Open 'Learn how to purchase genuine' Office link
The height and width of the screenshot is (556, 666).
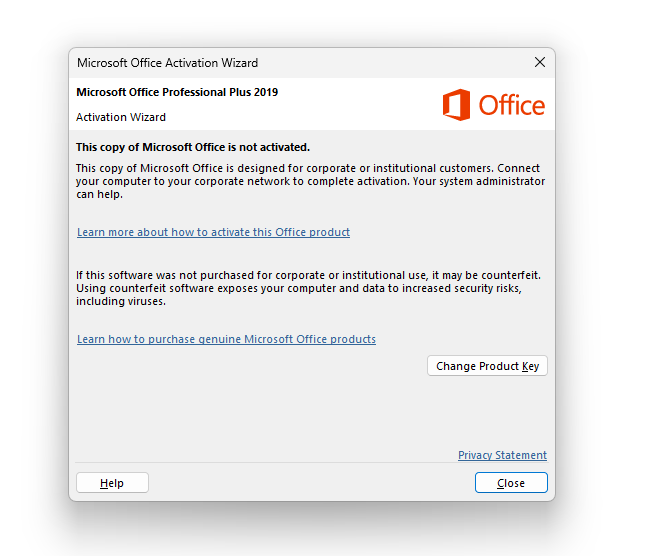click(x=226, y=339)
